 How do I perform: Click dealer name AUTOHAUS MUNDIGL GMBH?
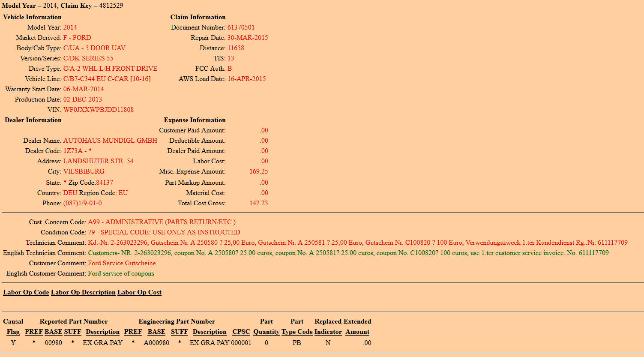pyautogui.click(x=110, y=141)
